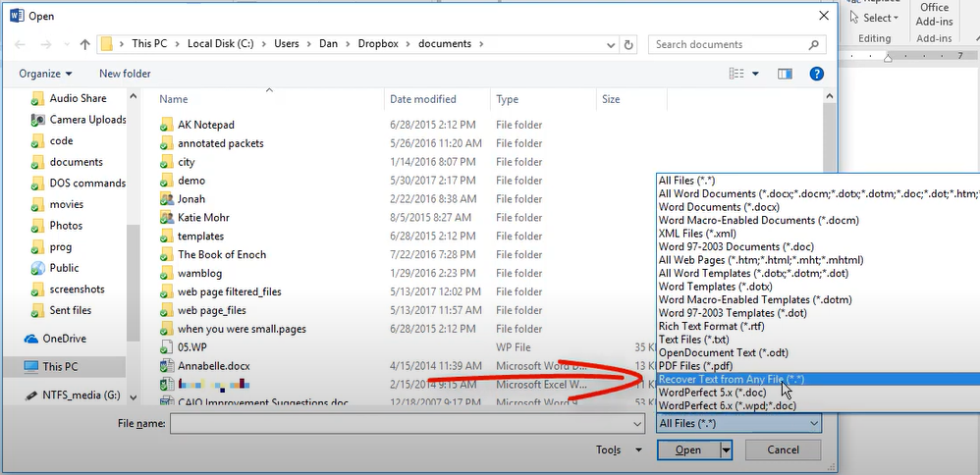Click Office Add-ins in Word ribbon
The height and width of the screenshot is (475, 980).
[935, 15]
